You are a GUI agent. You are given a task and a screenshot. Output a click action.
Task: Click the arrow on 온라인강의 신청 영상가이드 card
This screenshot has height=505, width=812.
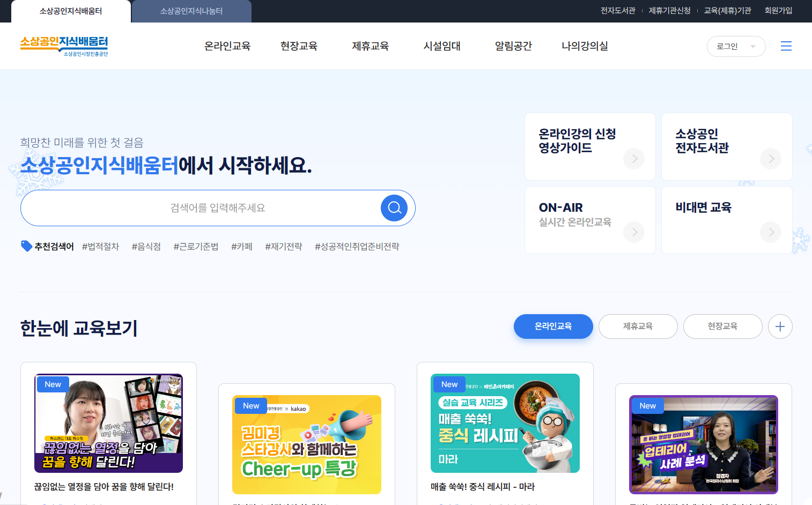(634, 159)
